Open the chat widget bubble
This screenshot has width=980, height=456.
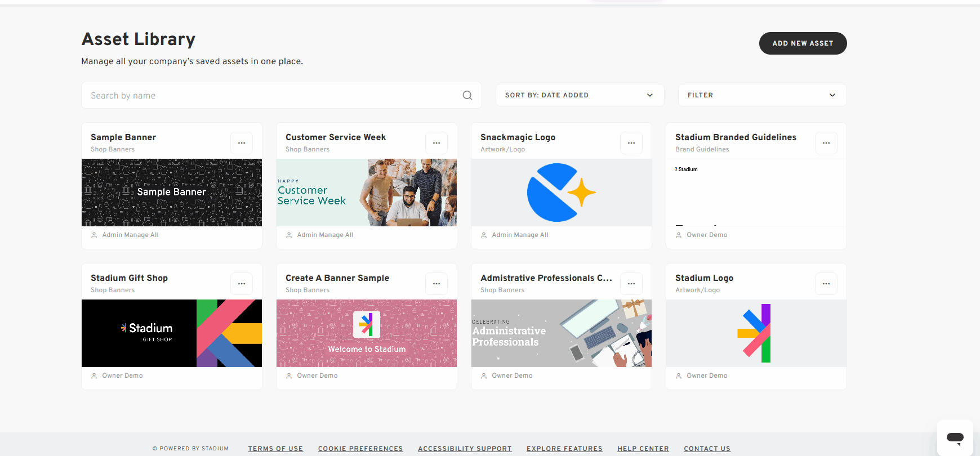[955, 437]
